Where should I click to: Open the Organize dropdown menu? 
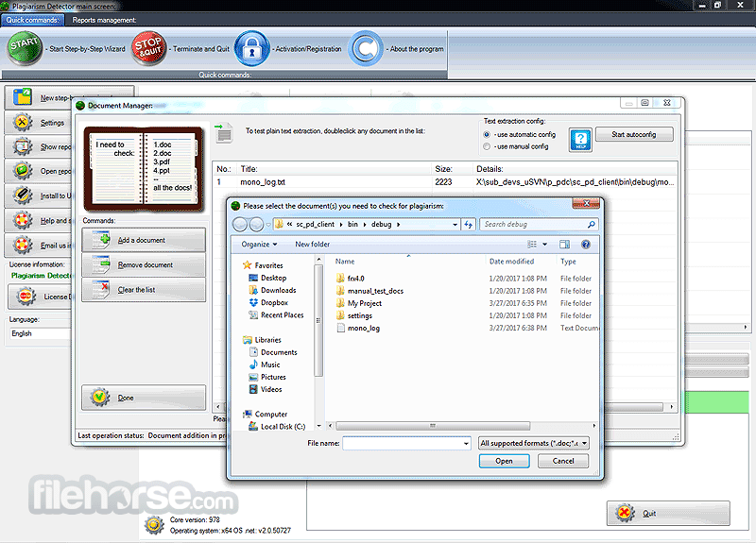[x=259, y=245]
